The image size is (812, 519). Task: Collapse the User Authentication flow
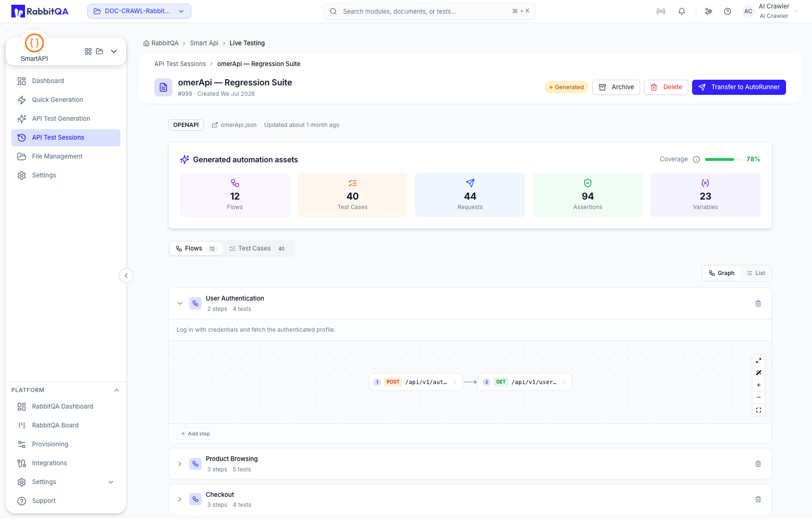click(180, 303)
